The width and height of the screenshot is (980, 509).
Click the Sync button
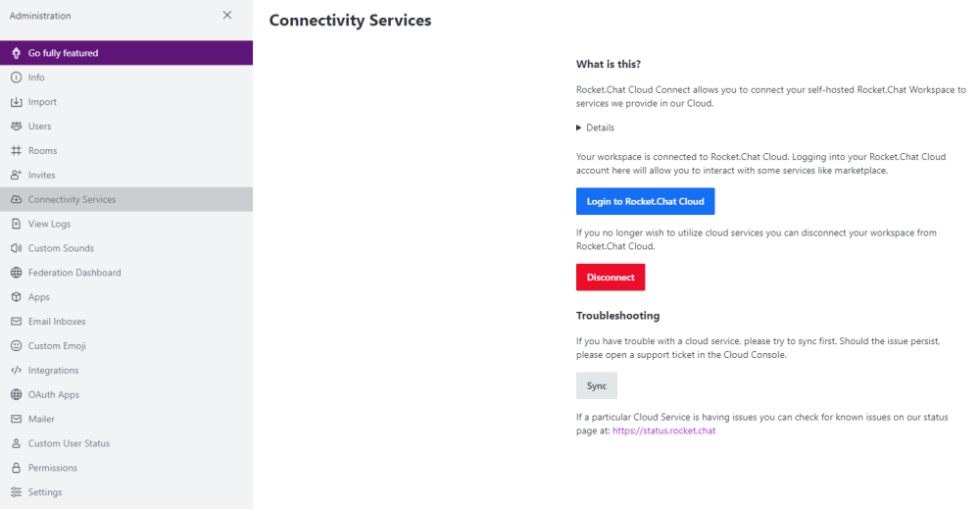pos(597,385)
